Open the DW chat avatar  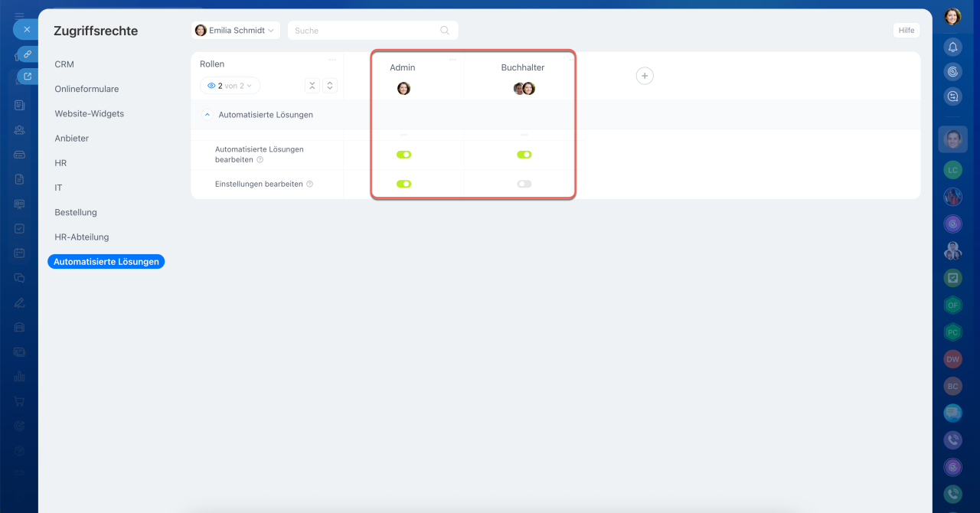click(952, 359)
